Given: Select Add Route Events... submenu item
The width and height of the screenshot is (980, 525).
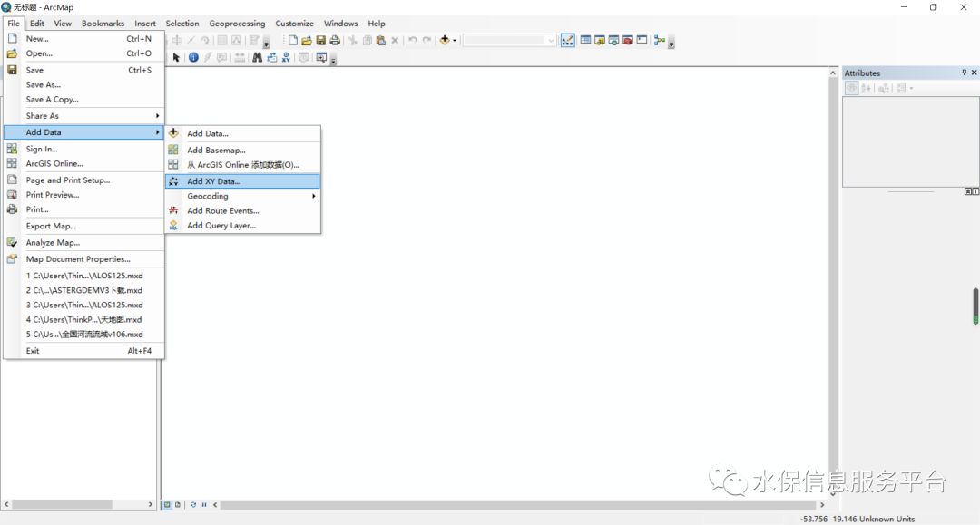Looking at the screenshot, I should pos(242,211).
